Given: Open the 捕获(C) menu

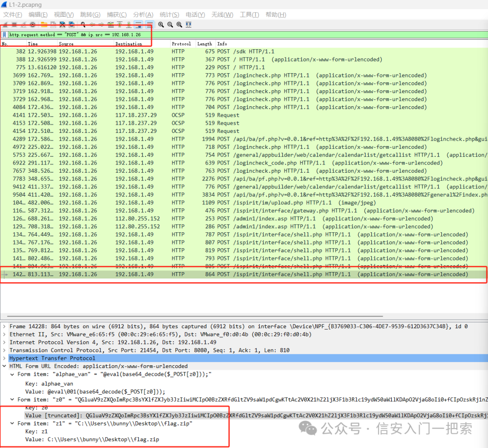Looking at the screenshot, I should click(117, 14).
